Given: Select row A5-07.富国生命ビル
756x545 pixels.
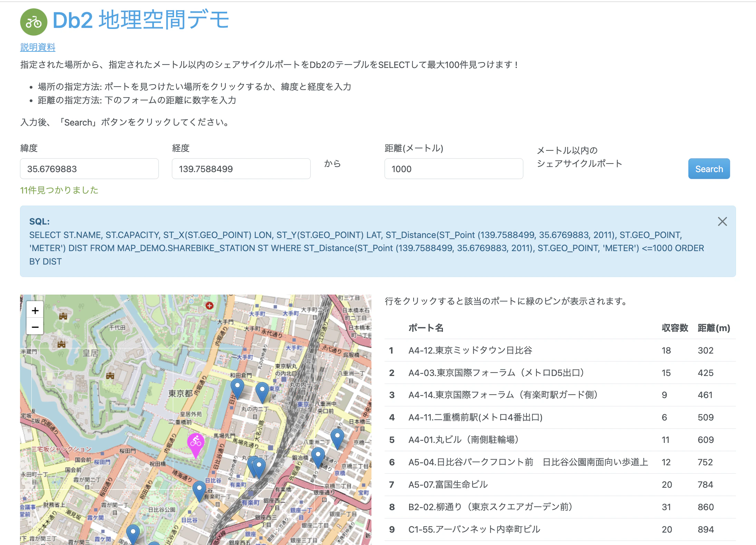Looking at the screenshot, I should [x=560, y=485].
